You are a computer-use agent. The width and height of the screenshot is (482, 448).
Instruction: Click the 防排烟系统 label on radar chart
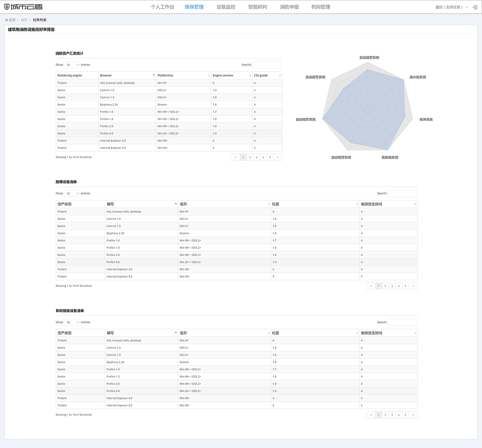(390, 157)
